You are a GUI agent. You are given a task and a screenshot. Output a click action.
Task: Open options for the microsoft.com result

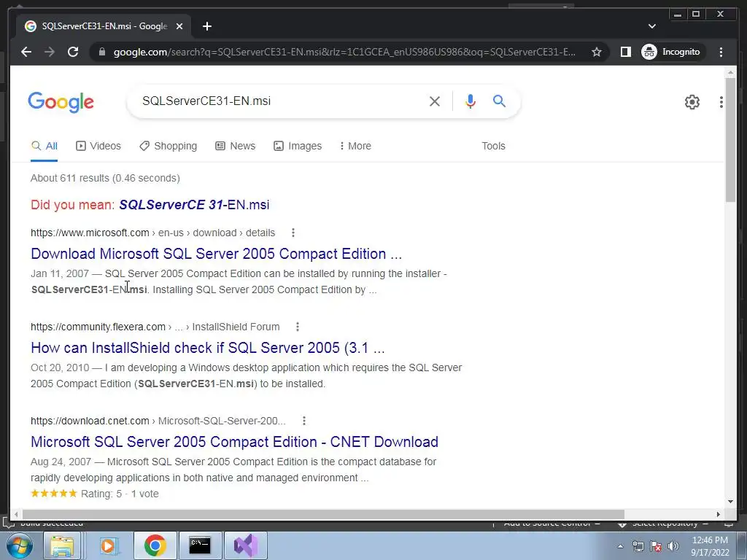[293, 233]
